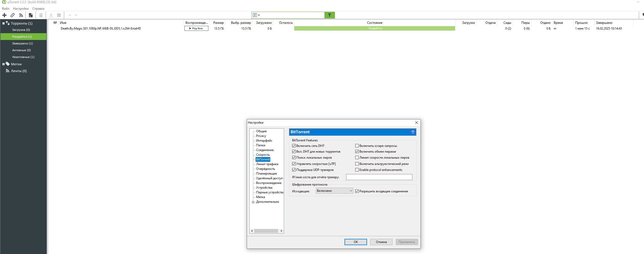Enable Включить scrape-запросы checkbox
The width and height of the screenshot is (644, 254).
pyautogui.click(x=357, y=146)
